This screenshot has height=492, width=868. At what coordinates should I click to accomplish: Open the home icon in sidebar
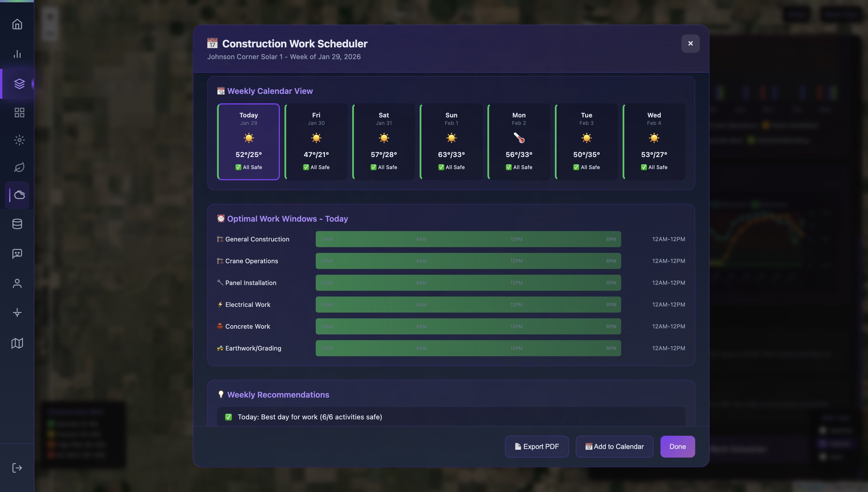[x=17, y=24]
